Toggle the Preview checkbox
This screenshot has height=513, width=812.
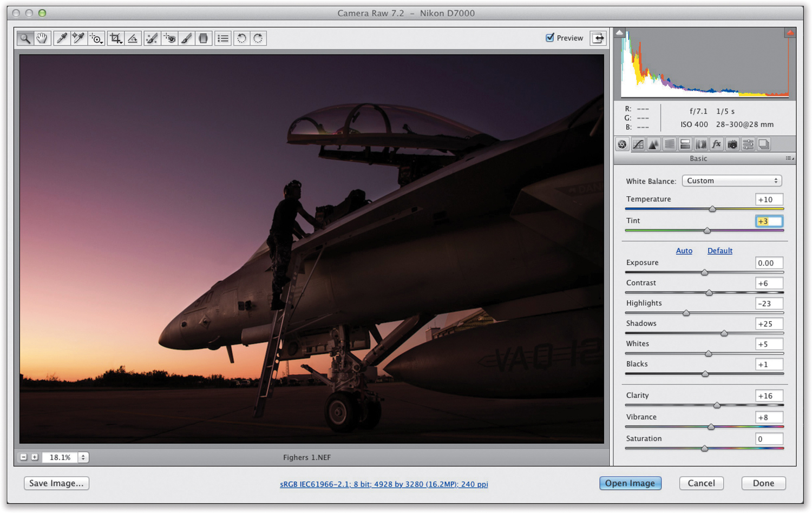point(550,37)
